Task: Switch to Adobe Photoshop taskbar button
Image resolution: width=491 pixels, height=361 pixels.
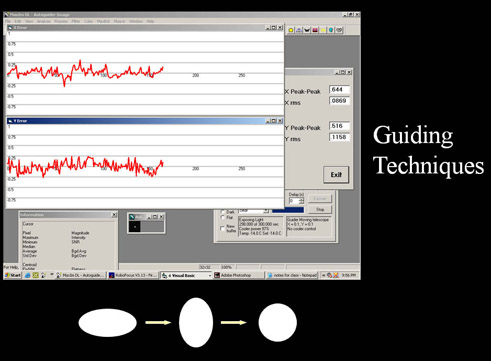Action: (x=238, y=275)
